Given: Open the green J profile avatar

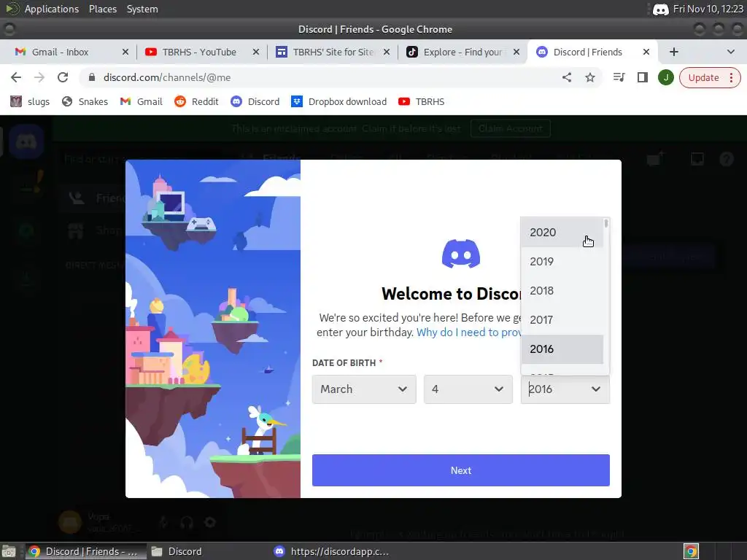Looking at the screenshot, I should [665, 77].
